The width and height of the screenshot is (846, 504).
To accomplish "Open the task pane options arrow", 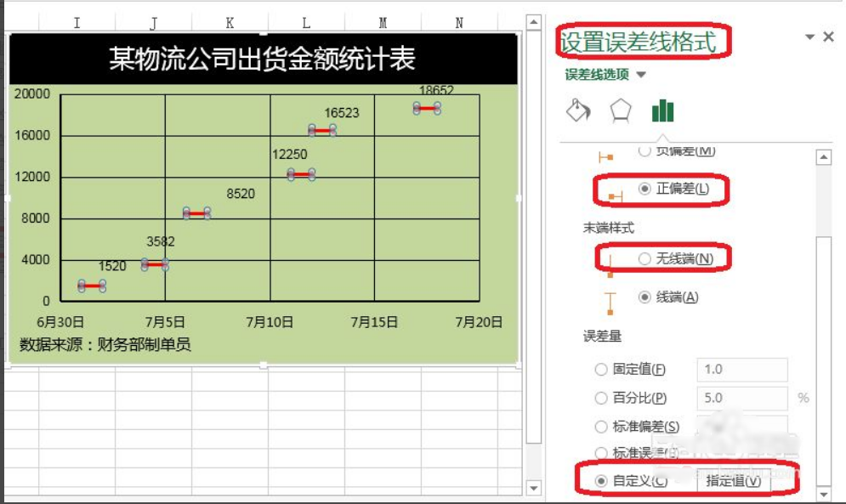I will 809,37.
